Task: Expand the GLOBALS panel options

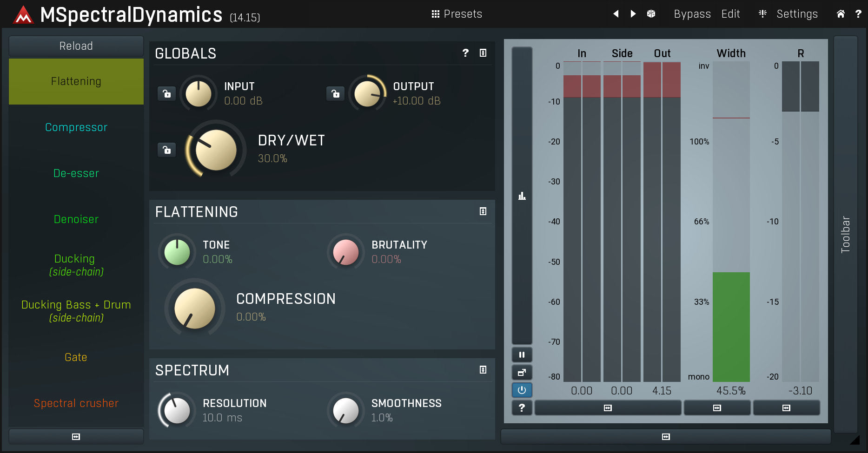Action: pos(483,53)
